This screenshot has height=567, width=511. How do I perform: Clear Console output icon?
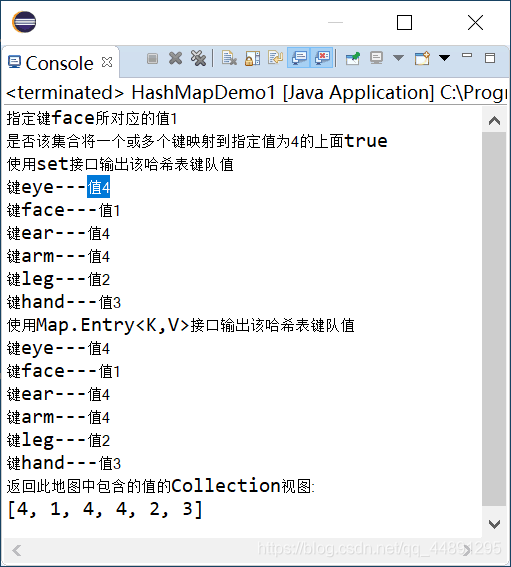[229, 59]
